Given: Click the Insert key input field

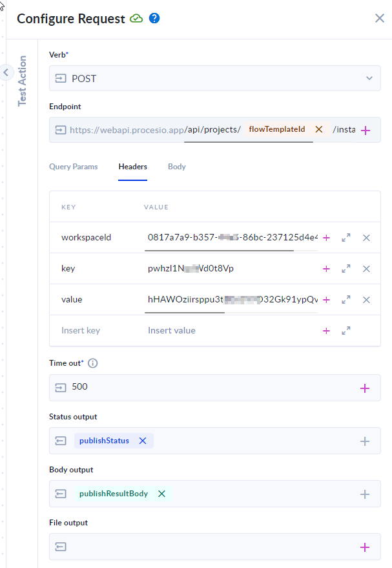Looking at the screenshot, I should (80, 330).
